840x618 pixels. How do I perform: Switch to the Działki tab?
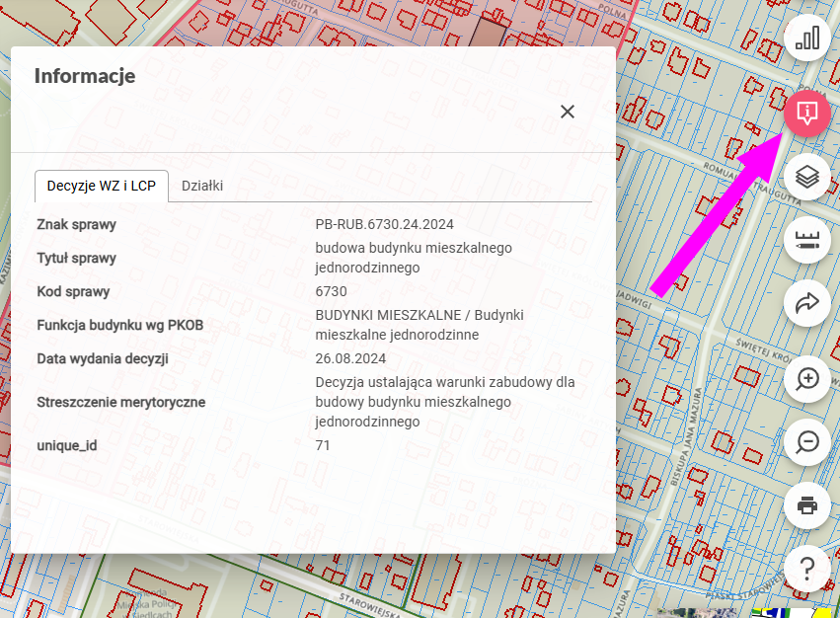pos(202,186)
